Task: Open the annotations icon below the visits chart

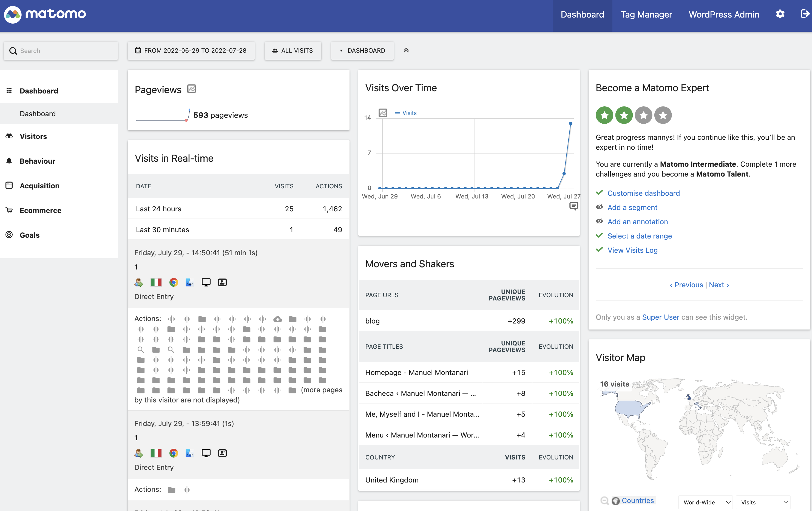Action: (x=573, y=206)
